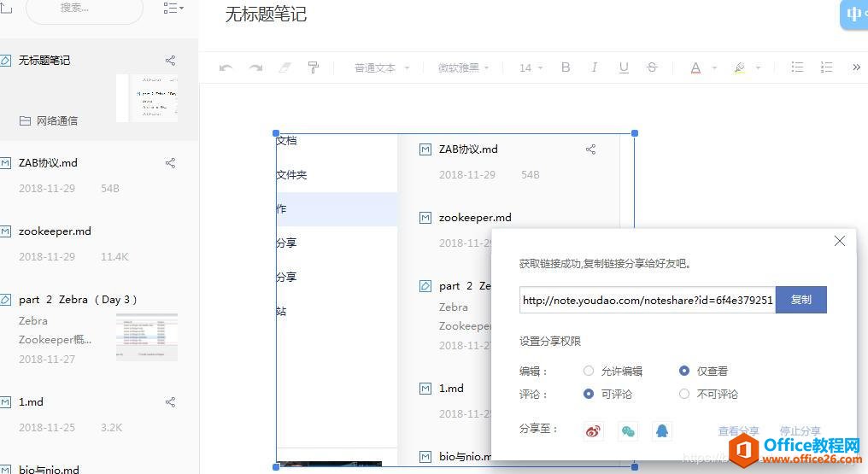The image size is (868, 474).
Task: Open zookeeper.md in the sidebar list
Action: (55, 231)
